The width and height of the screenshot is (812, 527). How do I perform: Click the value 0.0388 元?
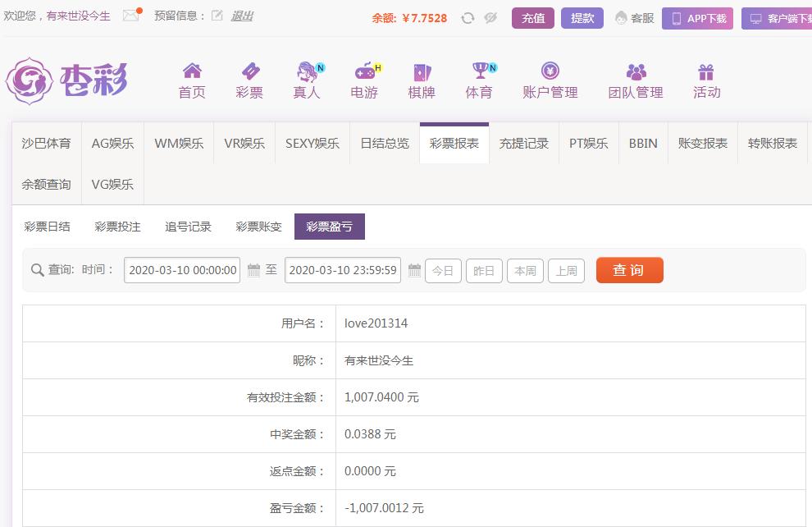click(x=370, y=434)
